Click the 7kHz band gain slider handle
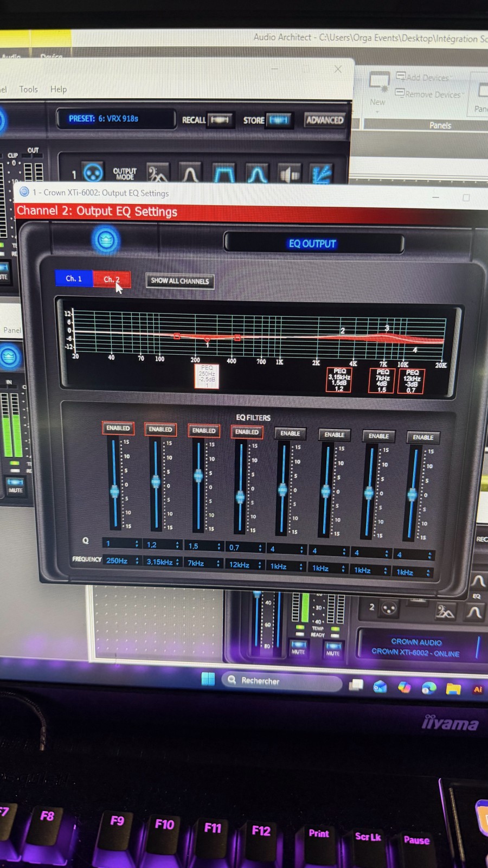488x868 pixels. (x=198, y=476)
